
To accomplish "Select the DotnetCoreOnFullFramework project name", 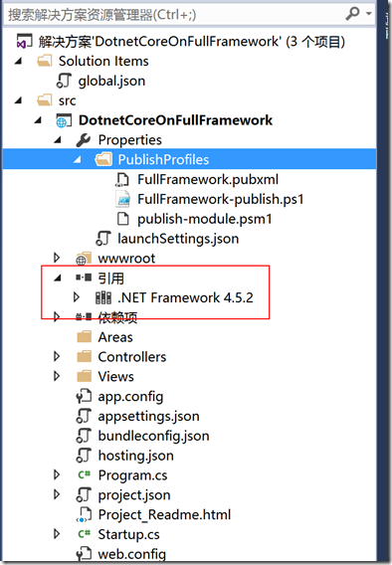I will click(x=175, y=120).
